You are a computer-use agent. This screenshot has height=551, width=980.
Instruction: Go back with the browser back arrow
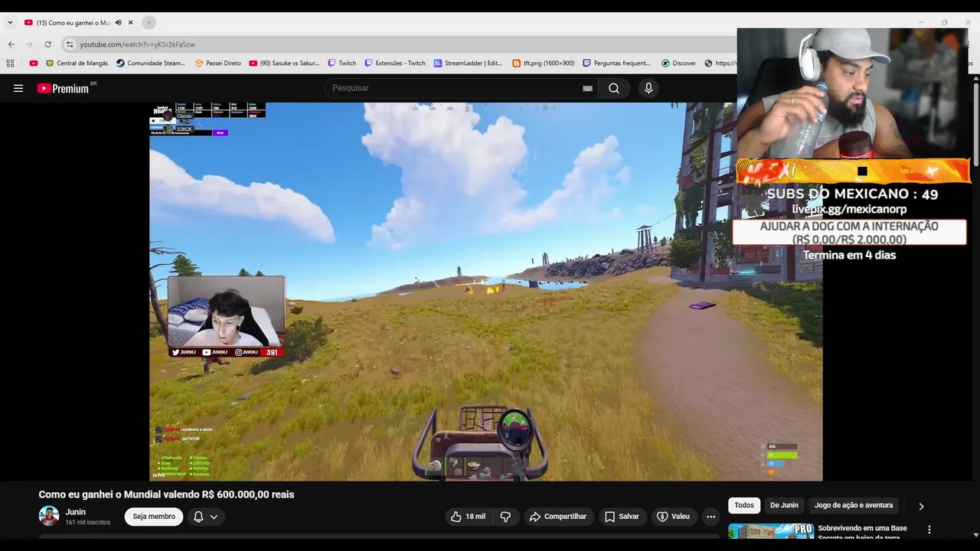click(x=11, y=44)
